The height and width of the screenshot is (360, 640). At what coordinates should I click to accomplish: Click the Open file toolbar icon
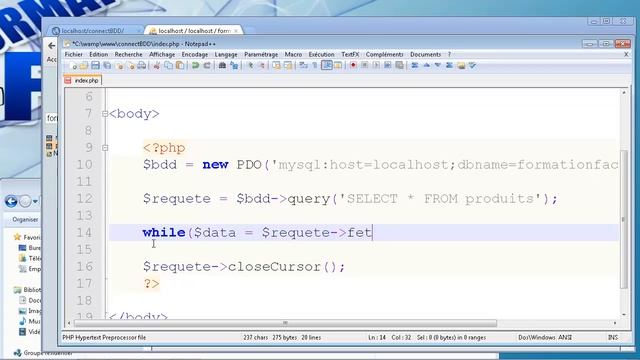pos(84,66)
